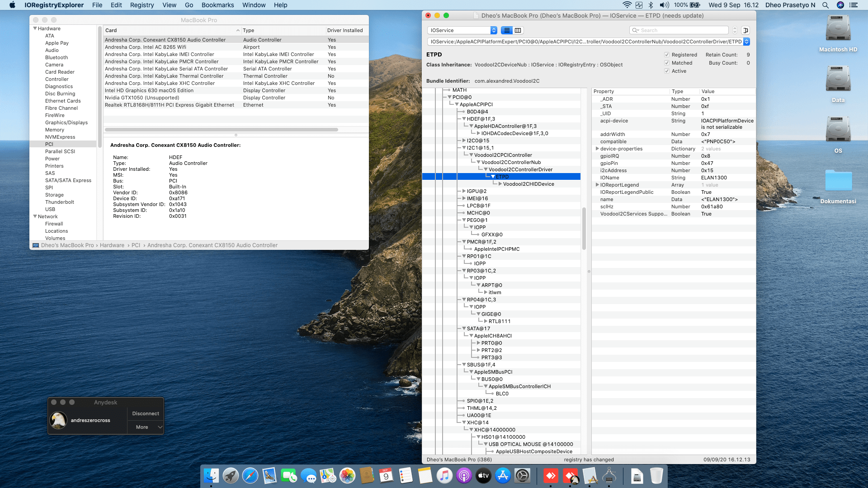868x488 pixels.
Task: Launch Safari from the Dock
Action: coord(250,475)
